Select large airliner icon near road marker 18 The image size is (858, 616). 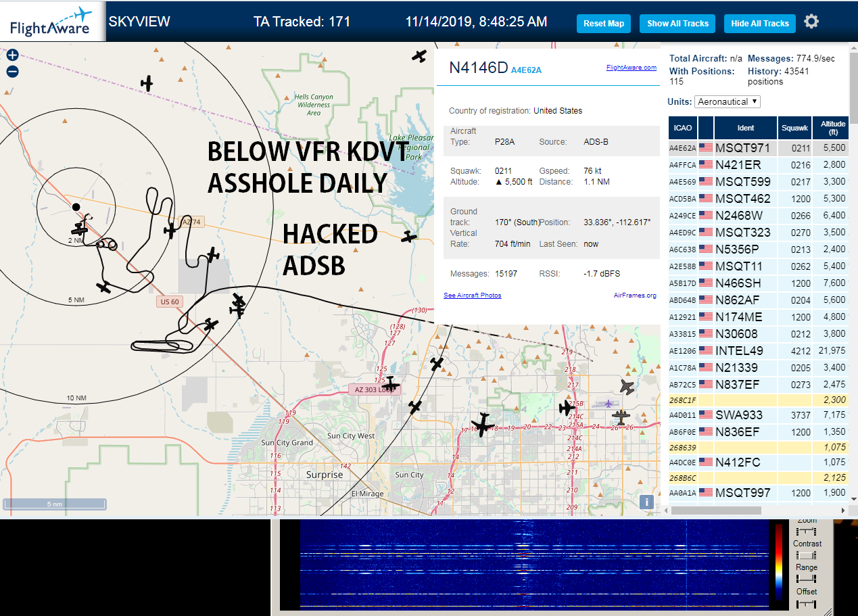[x=483, y=425]
